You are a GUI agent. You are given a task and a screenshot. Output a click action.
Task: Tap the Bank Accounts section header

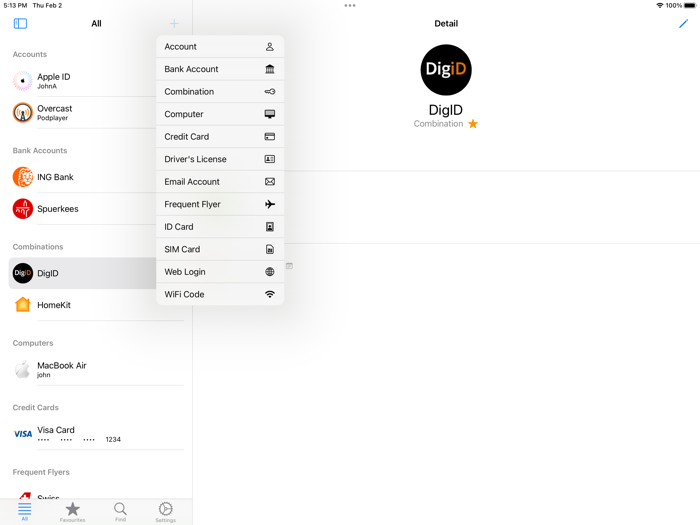(40, 150)
